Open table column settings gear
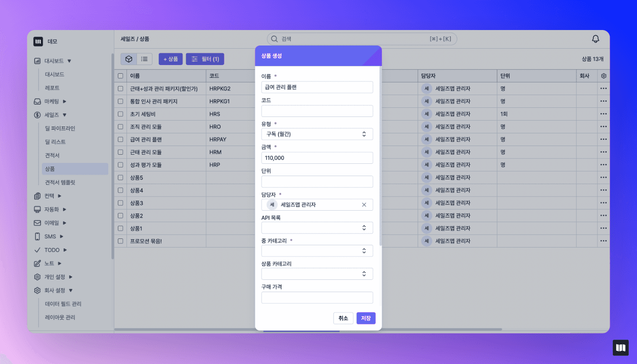 [604, 76]
